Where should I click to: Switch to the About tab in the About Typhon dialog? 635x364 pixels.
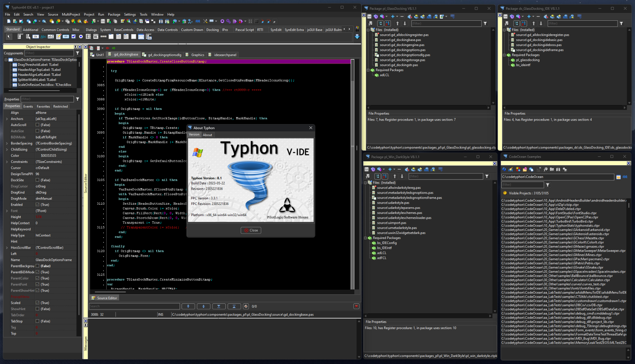(x=207, y=135)
